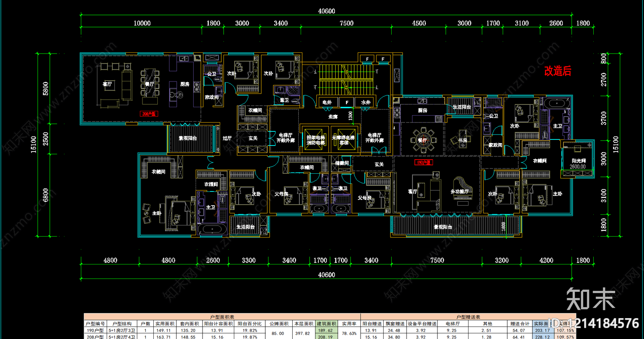Image resolution: width=644 pixels, height=339 pixels.
Task: Click the 户型面积表 table header
Action: (222, 317)
